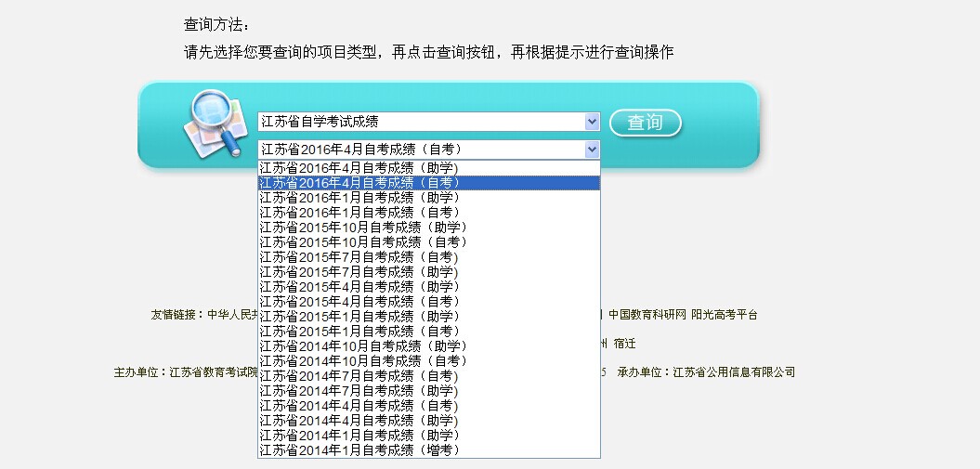980x469 pixels.
Task: Choose 江苏省2015年4月自考成绩（自考） option
Action: 429,302
